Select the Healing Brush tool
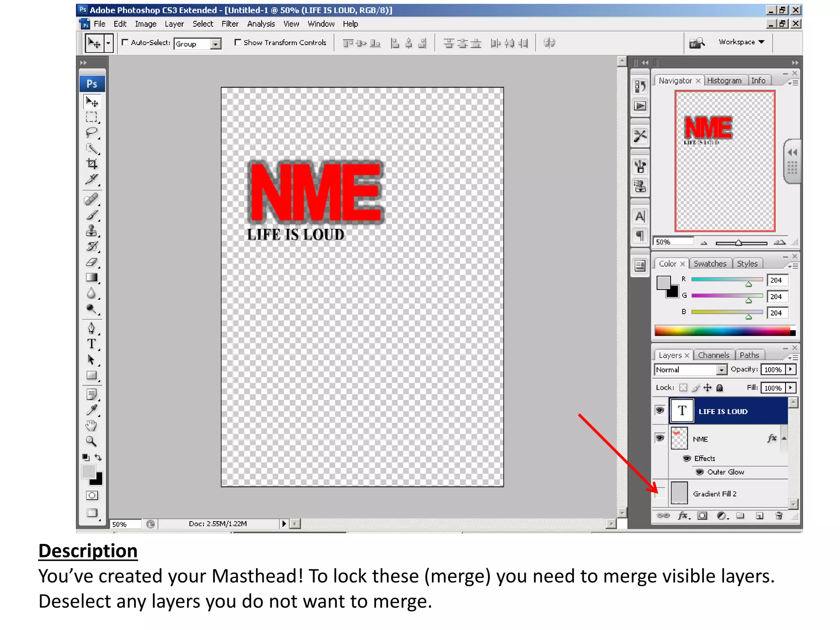Screen dimensions: 840x630 point(91,200)
